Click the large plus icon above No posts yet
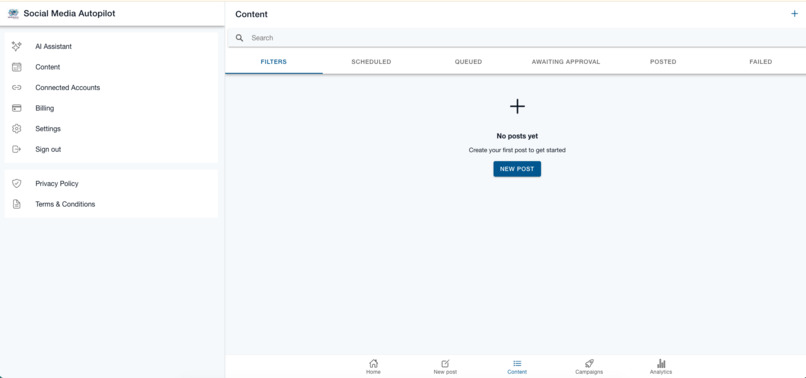This screenshot has height=378, width=806. click(x=517, y=106)
